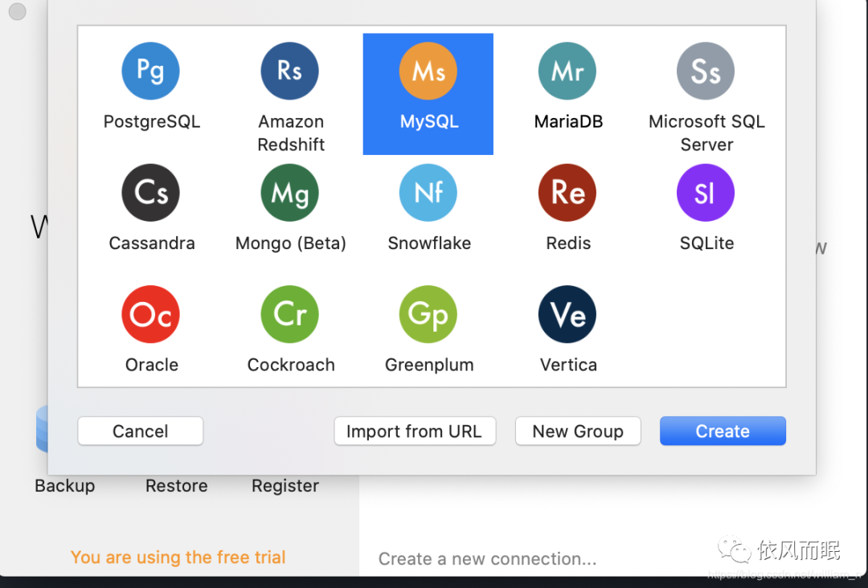This screenshot has width=868, height=588.
Task: Open Import from URL
Action: 415,431
